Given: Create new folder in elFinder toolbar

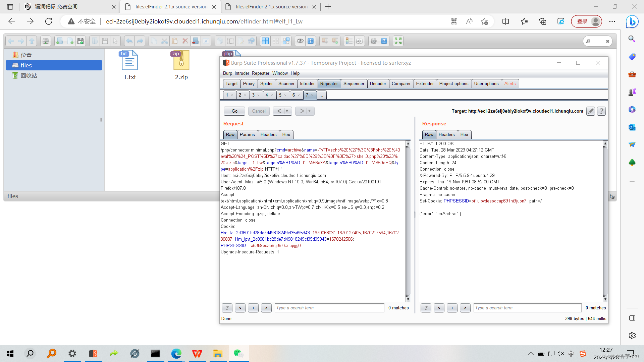Looking at the screenshot, I should [59, 41].
